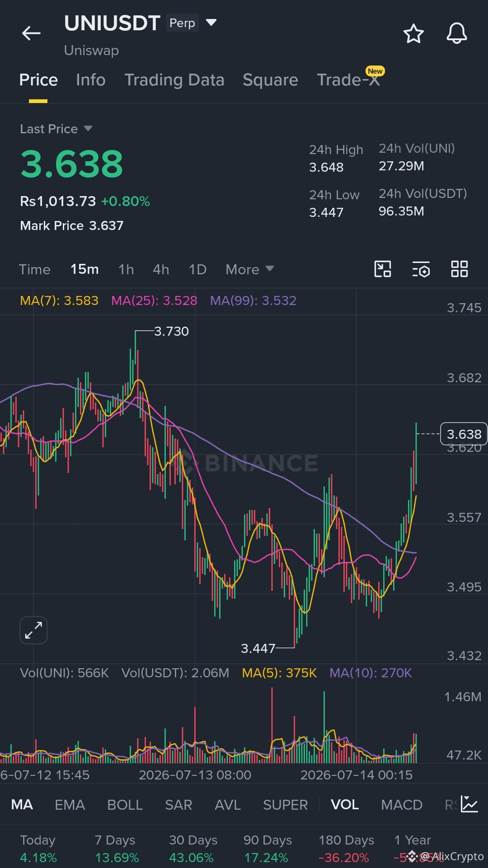Toggle SAR indicator
The image size is (488, 868).
point(178,805)
